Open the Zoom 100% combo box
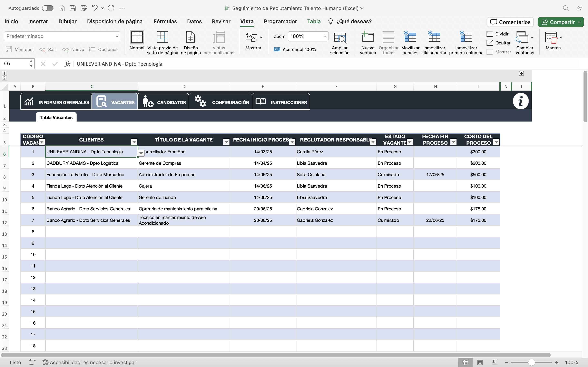 (308, 36)
